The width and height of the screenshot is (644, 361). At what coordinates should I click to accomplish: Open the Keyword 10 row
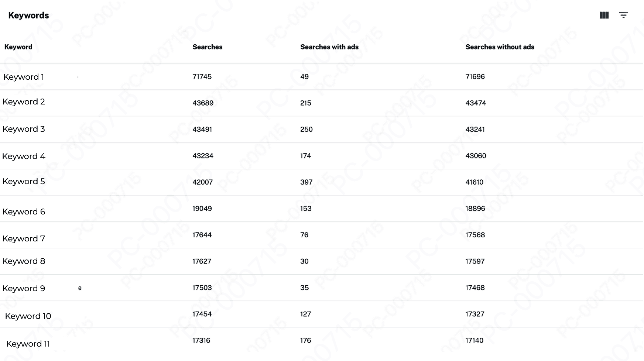28,316
